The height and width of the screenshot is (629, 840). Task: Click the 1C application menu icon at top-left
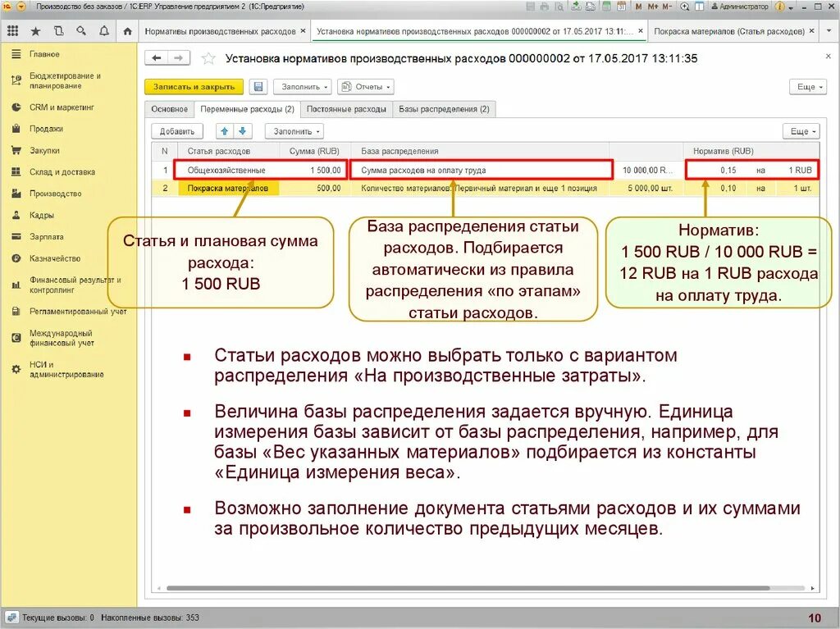pos(7,7)
